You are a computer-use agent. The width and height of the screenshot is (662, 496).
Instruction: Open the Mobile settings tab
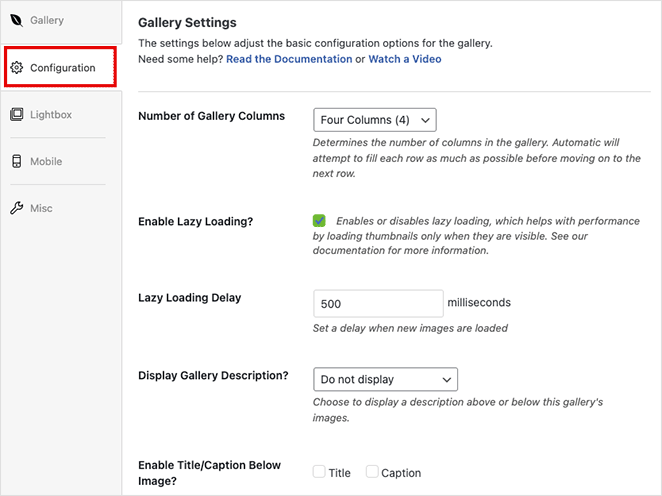coord(46,162)
